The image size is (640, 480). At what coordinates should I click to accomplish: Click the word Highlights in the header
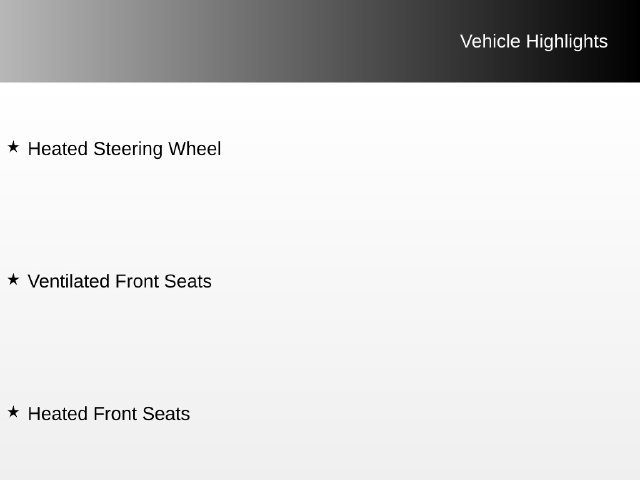click(567, 42)
